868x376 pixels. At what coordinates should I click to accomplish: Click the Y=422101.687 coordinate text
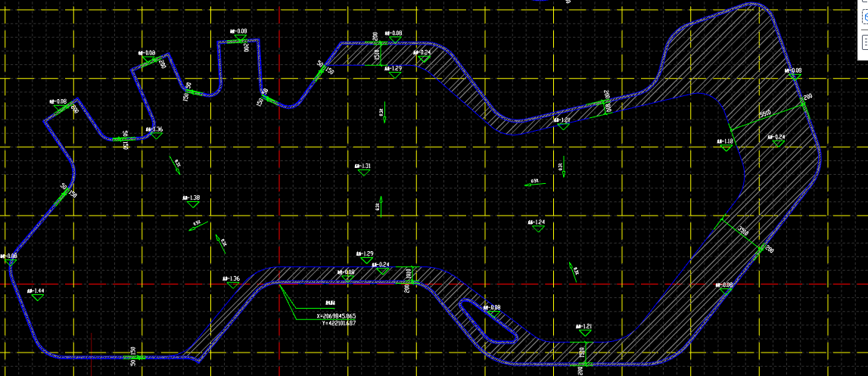point(338,323)
